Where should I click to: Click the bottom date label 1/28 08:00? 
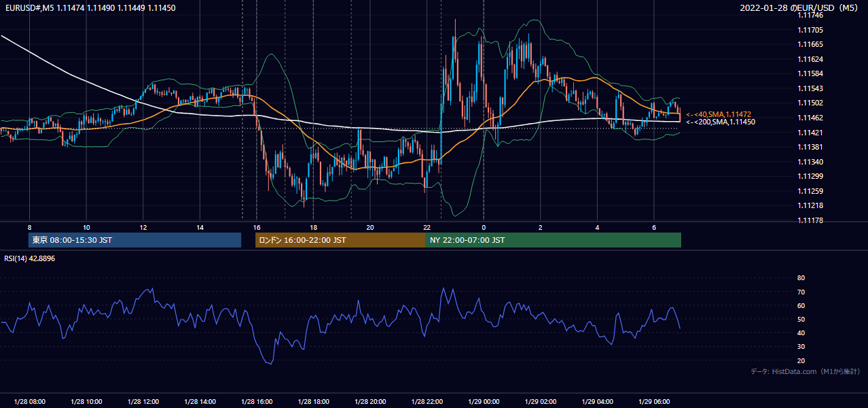[x=29, y=402]
